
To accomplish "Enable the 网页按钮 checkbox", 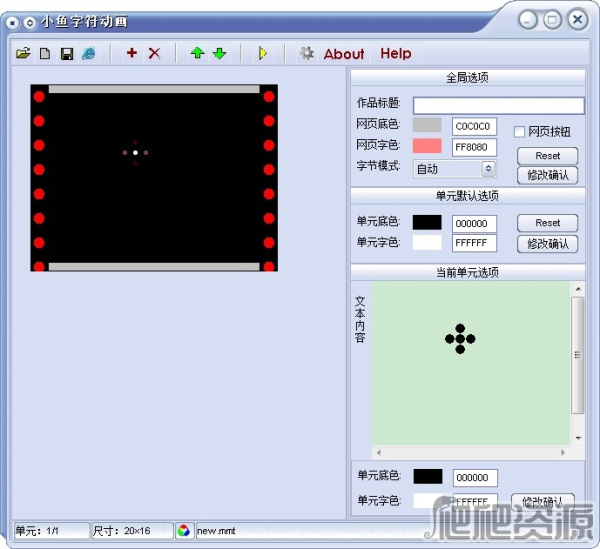I will pos(519,132).
